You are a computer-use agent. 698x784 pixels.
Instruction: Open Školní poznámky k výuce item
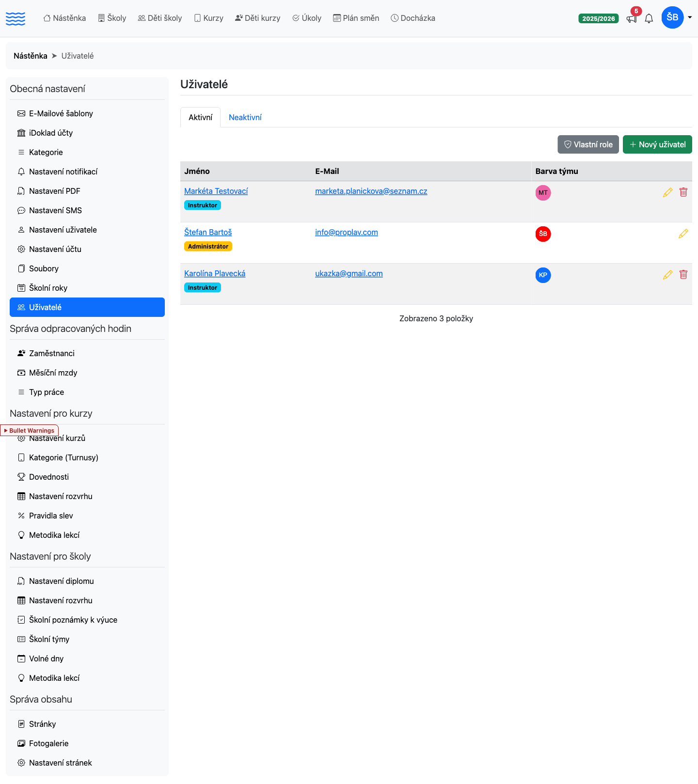[87, 620]
